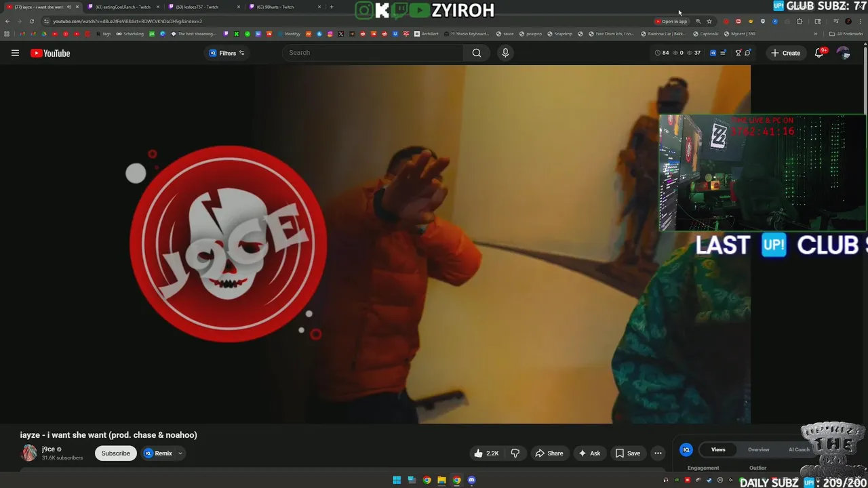The width and height of the screenshot is (868, 488).
Task: Share this video
Action: [x=549, y=453]
